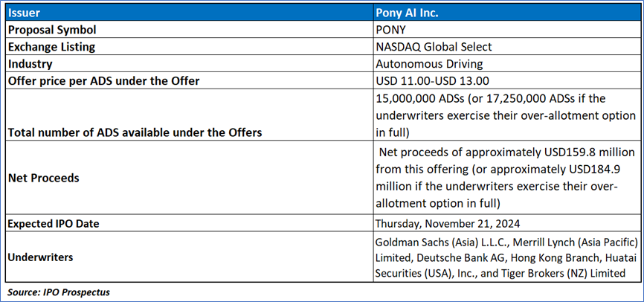The height and width of the screenshot is (302, 644).
Task: Click the Source: IPO Prospectus footnote
Action: point(58,292)
